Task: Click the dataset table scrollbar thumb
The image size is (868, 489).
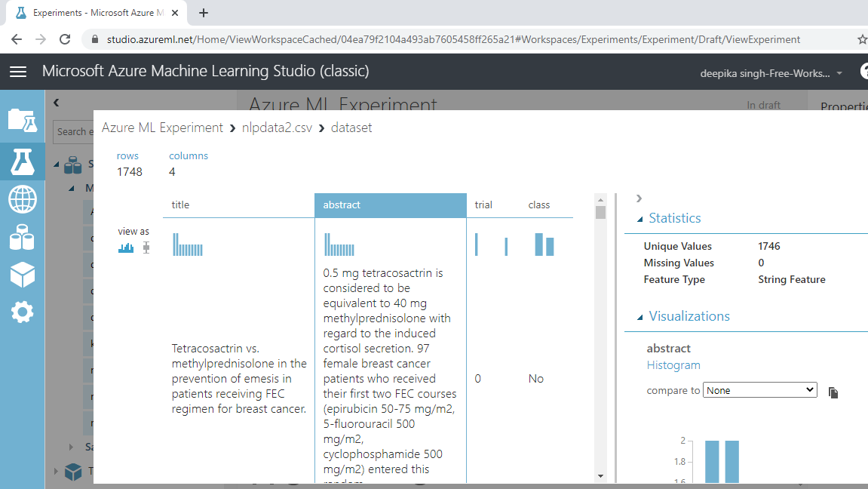Action: 600,212
